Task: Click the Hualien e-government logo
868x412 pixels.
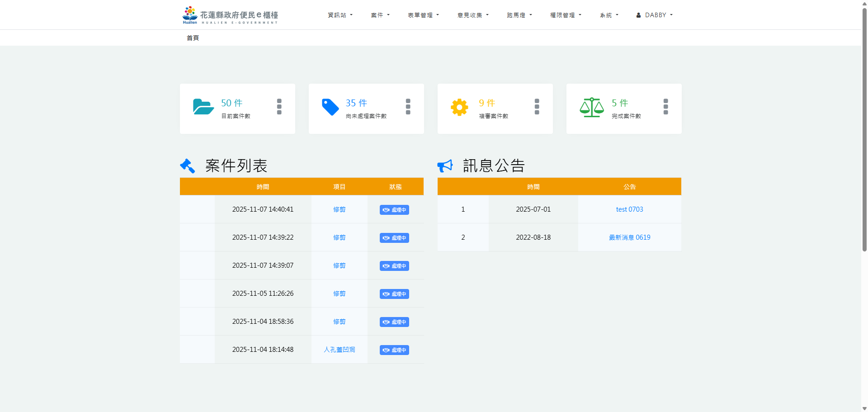Action: click(x=230, y=15)
